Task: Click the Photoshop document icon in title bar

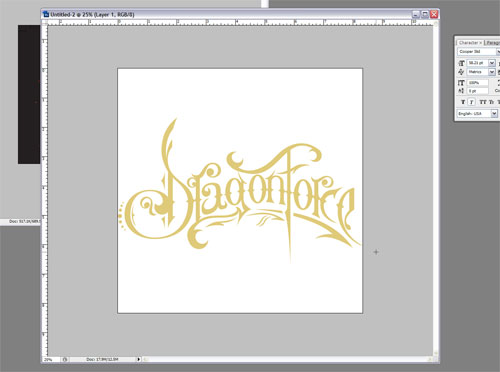Action: 46,14
